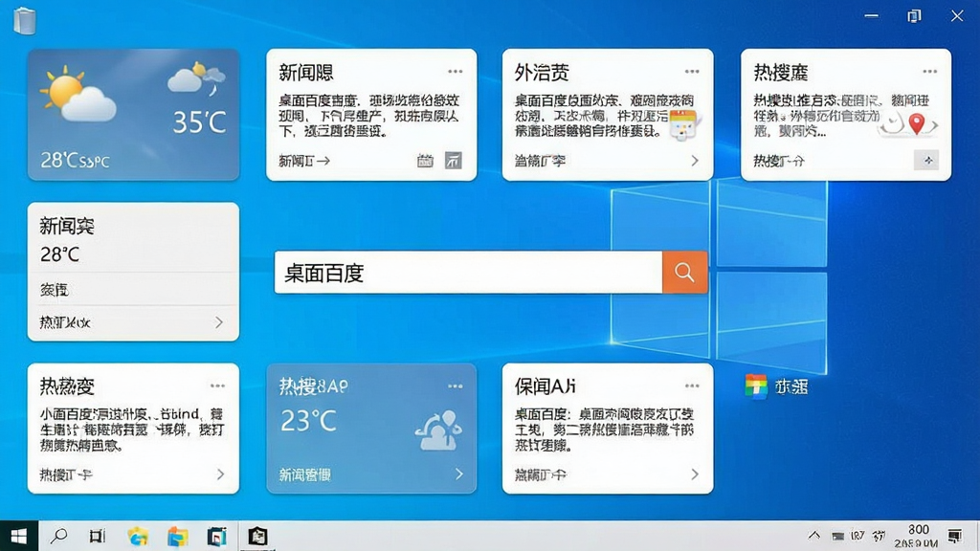
Task: Click the sunny 35°C weather tile
Action: pos(133,115)
